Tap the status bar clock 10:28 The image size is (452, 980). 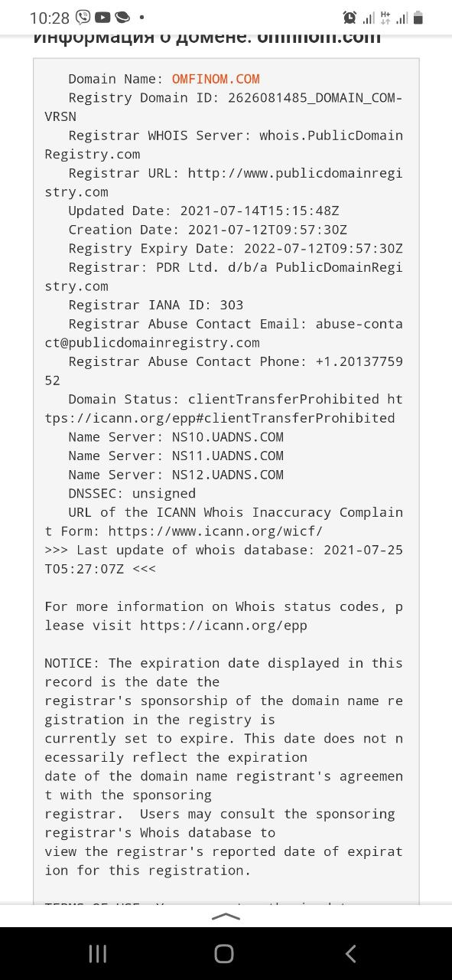click(x=50, y=18)
